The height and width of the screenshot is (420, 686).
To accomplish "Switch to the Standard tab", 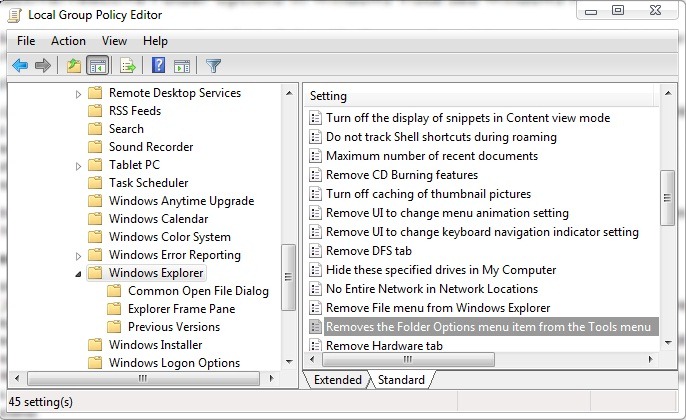I will pyautogui.click(x=401, y=380).
